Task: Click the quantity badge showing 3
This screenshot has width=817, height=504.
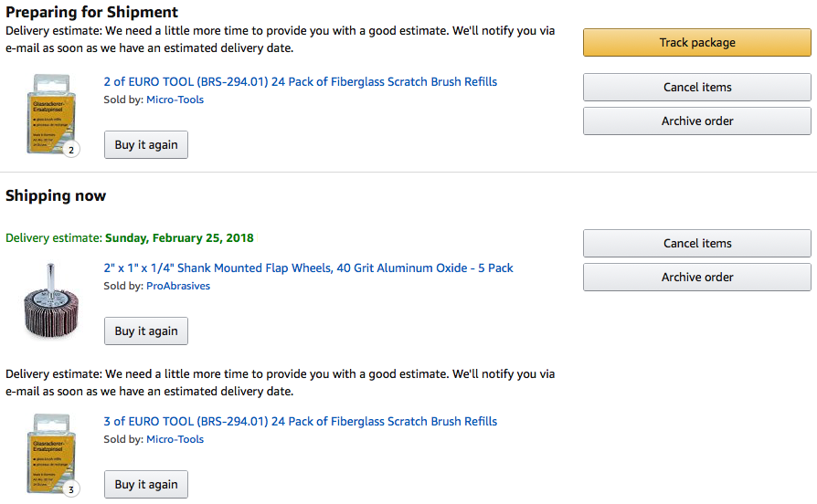Action: tap(71, 489)
